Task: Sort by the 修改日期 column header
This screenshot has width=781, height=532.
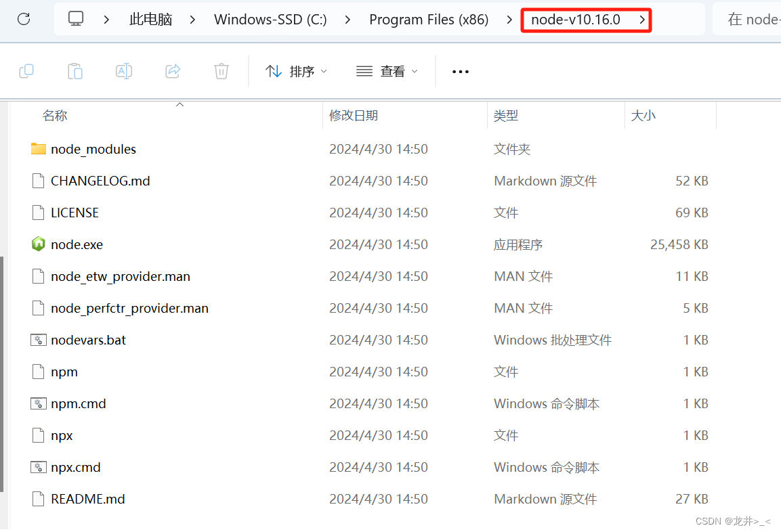Action: (x=354, y=116)
